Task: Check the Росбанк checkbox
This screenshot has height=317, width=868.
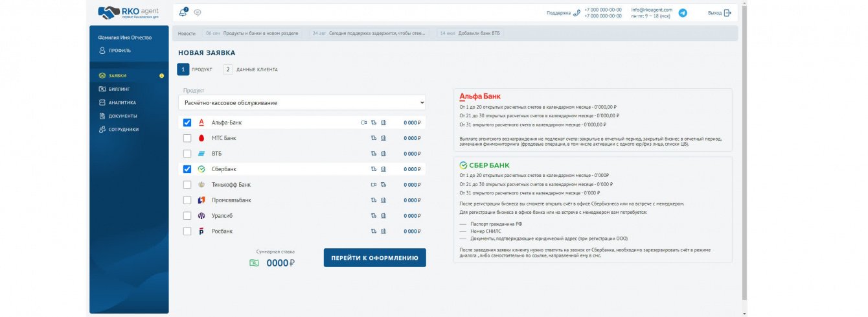Action: (x=187, y=231)
